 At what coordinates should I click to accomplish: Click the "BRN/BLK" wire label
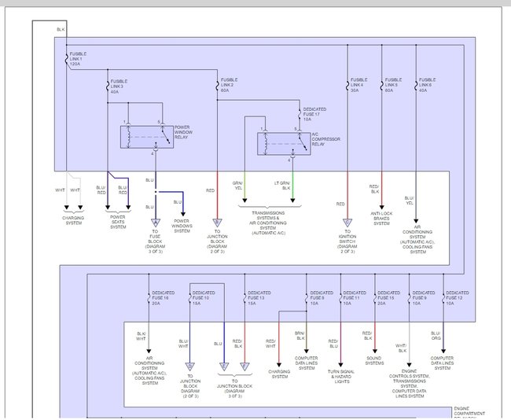[x=300, y=336]
